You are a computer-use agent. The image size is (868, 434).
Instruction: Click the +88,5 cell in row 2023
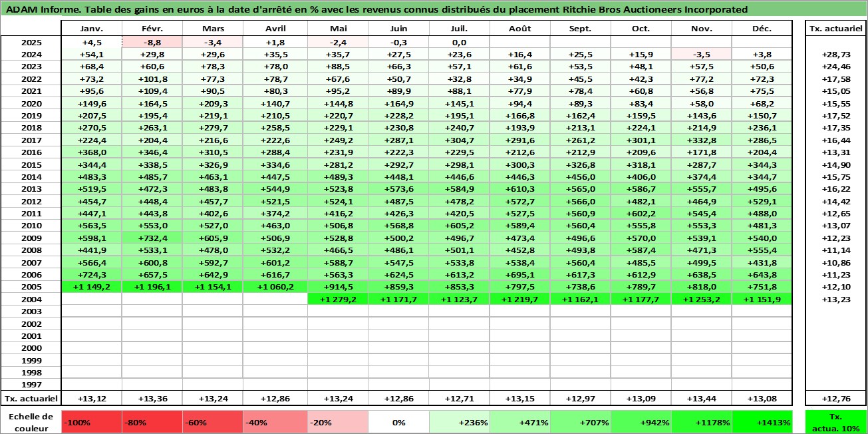coord(339,67)
